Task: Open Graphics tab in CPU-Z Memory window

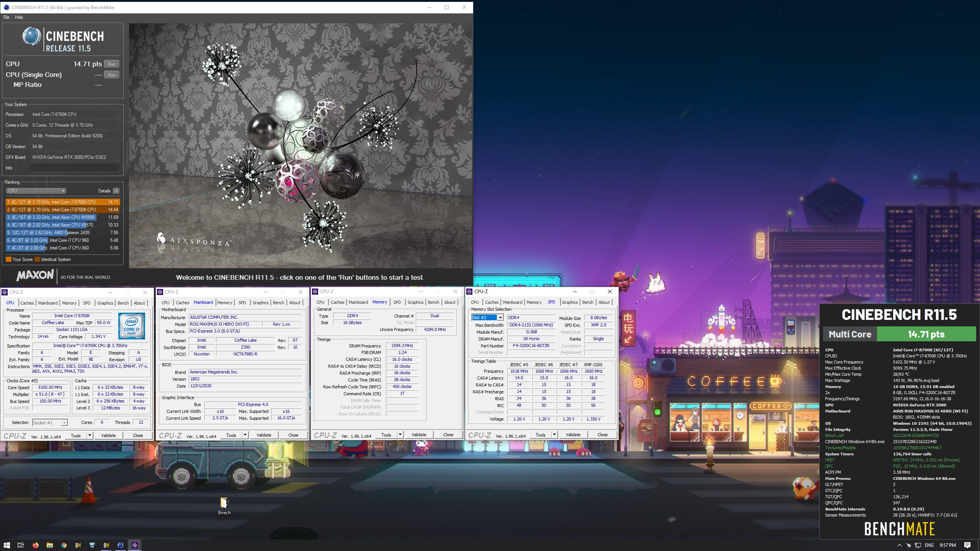Action: 415,302
